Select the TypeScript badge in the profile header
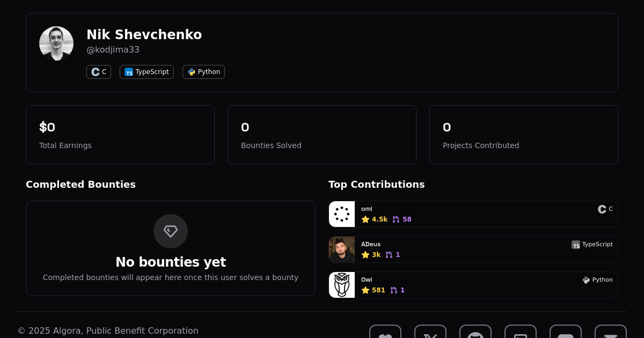 [x=147, y=72]
